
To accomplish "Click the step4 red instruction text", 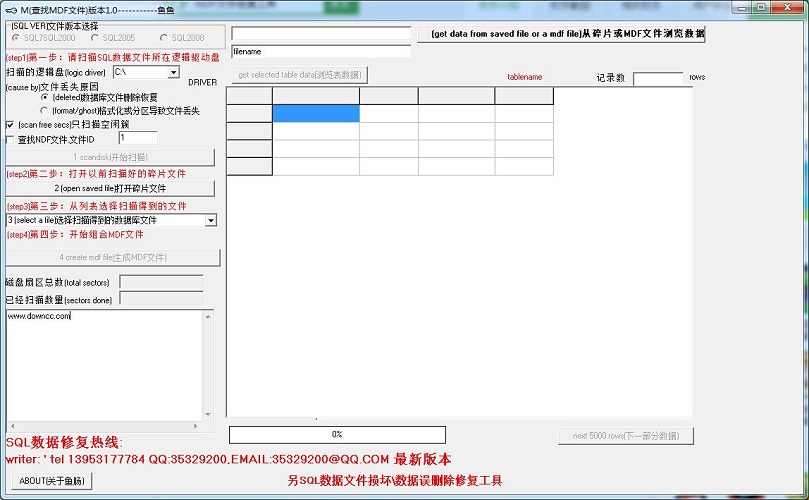I will (x=75, y=234).
